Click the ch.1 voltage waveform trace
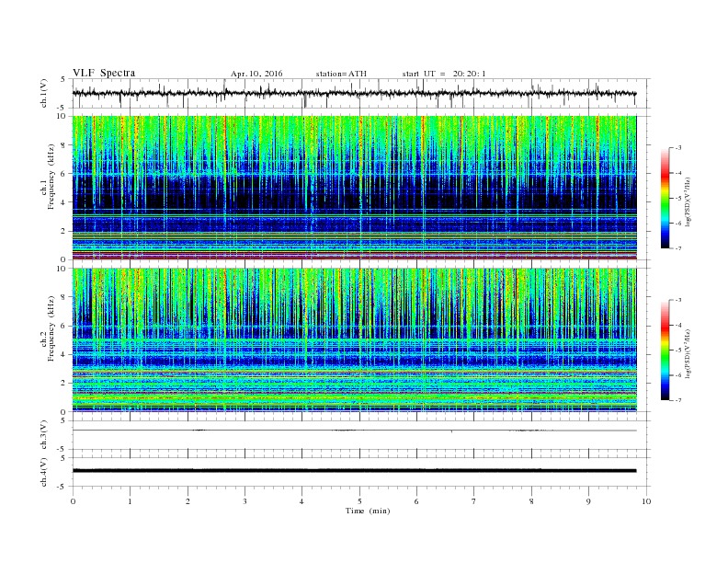Image resolution: width=728 pixels, height=563 pixels. click(x=354, y=93)
